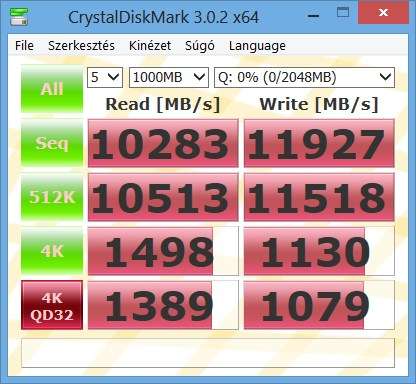Minimize the CrystalDiskMark window
This screenshot has height=384, width=416.
click(314, 15)
